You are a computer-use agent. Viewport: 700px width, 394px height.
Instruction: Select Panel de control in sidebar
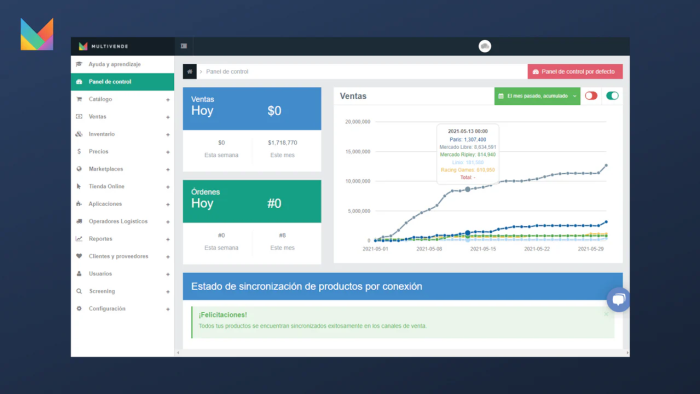click(x=122, y=82)
